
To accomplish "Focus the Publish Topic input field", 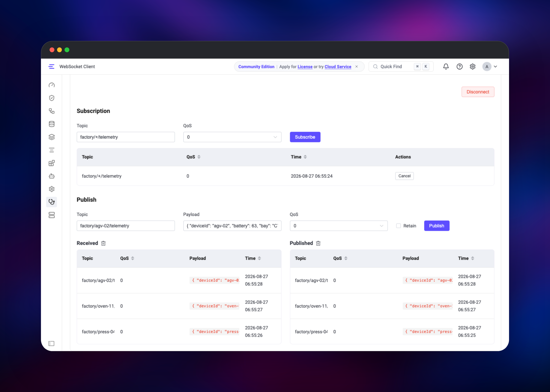I will 126,226.
